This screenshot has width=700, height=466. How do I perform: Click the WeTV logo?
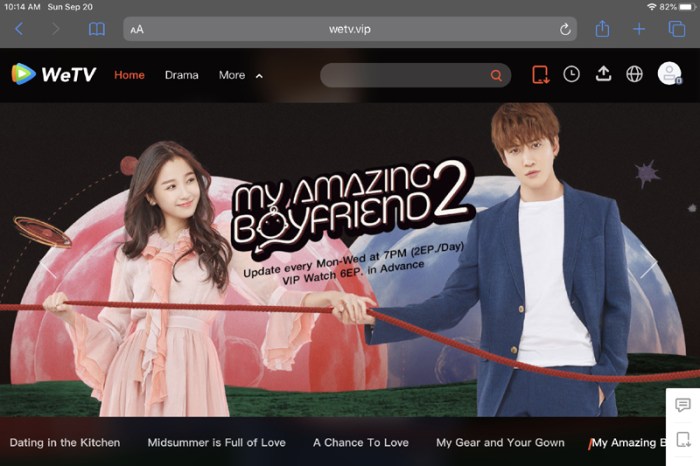[54, 74]
